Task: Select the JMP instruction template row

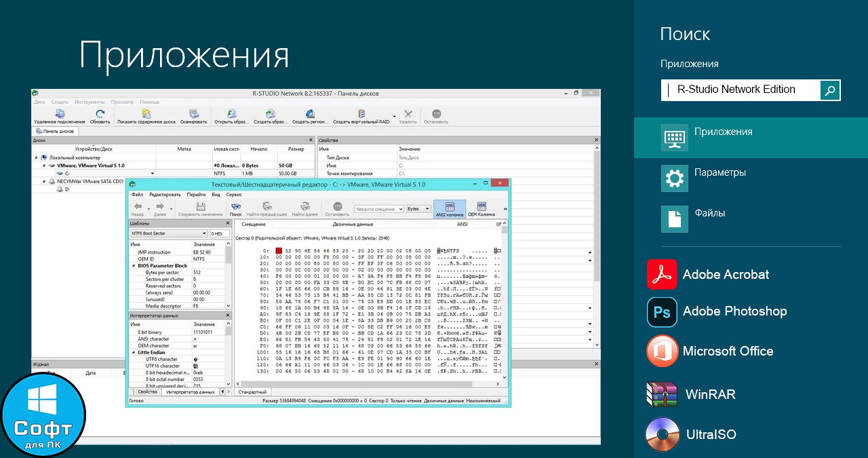Action: 180,252
